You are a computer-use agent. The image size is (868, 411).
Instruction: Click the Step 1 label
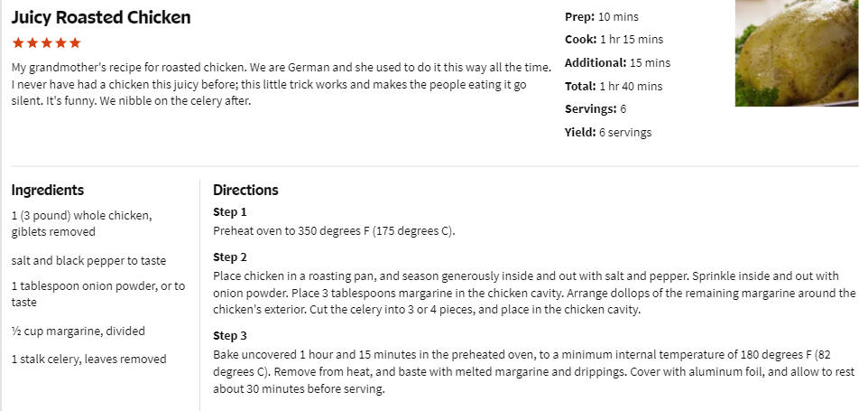click(230, 211)
